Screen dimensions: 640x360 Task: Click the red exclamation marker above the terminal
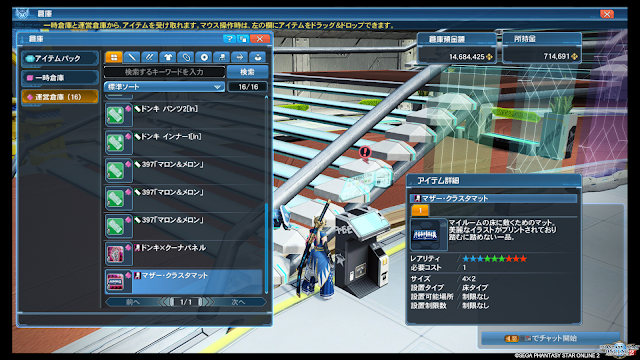tap(365, 153)
